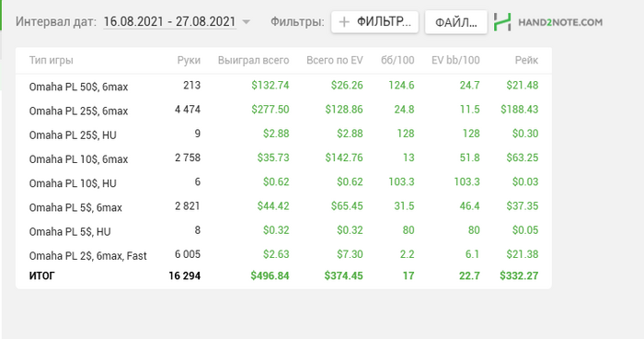
Task: Select the Omaha PL 10$, 6max row
Action: coord(283,158)
